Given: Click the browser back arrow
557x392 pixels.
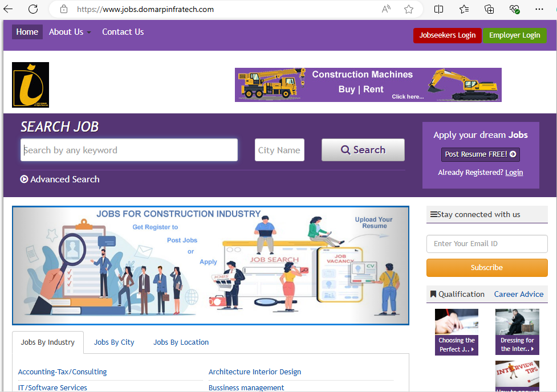Looking at the screenshot, I should (9, 9).
